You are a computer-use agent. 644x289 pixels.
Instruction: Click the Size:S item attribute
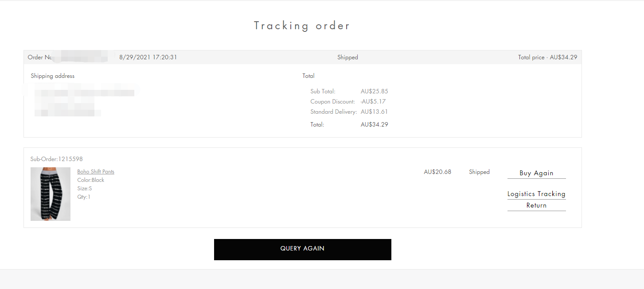pyautogui.click(x=85, y=189)
